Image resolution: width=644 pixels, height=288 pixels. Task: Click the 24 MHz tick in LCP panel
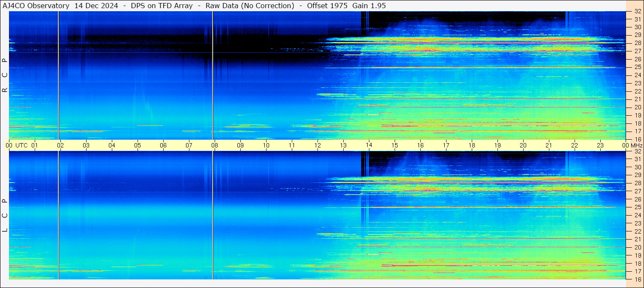coord(638,215)
